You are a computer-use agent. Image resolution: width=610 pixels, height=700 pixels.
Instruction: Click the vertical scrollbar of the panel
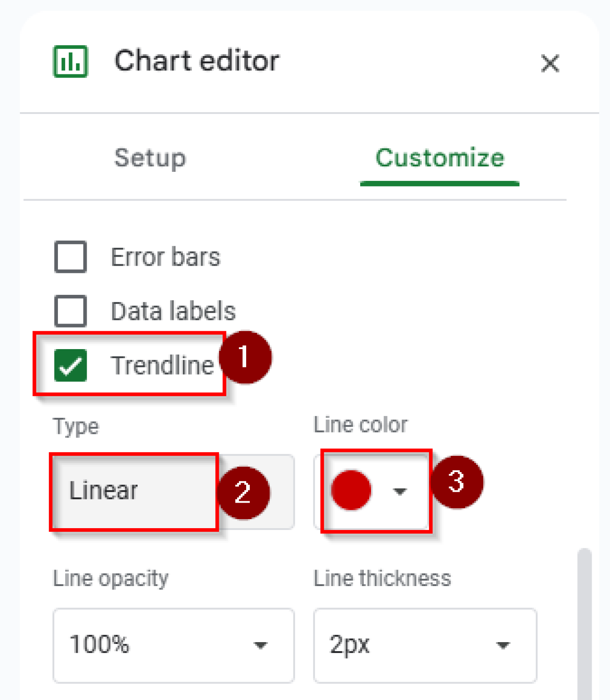[584, 624]
